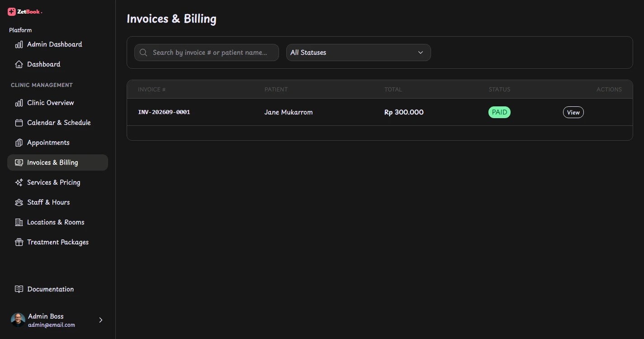
Task: Click the Locations & Rooms building icon
Action: 19,222
